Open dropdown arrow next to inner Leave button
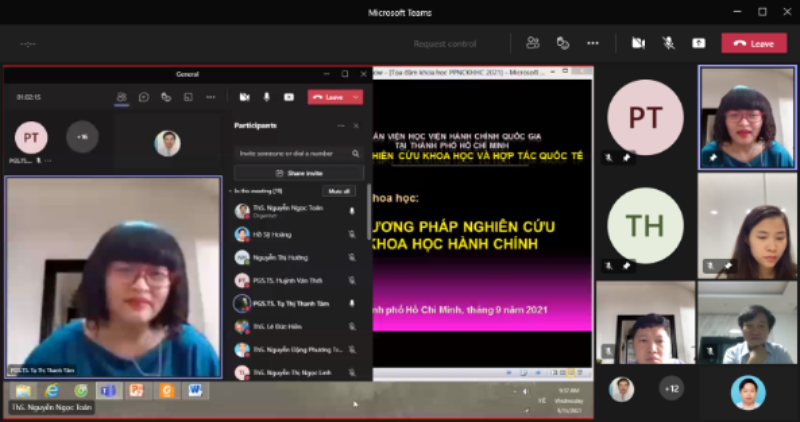The height and width of the screenshot is (422, 800). point(356,97)
